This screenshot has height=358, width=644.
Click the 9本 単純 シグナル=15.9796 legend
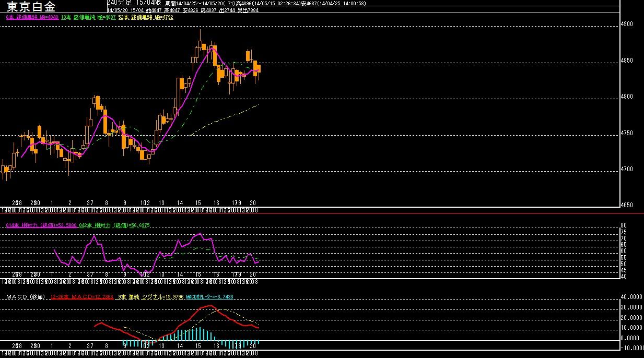coord(150,297)
